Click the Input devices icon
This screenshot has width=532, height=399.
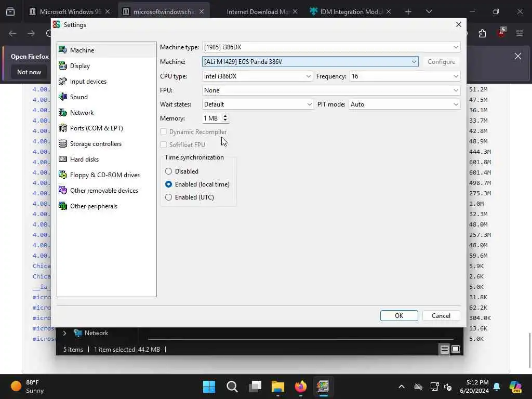tap(63, 81)
